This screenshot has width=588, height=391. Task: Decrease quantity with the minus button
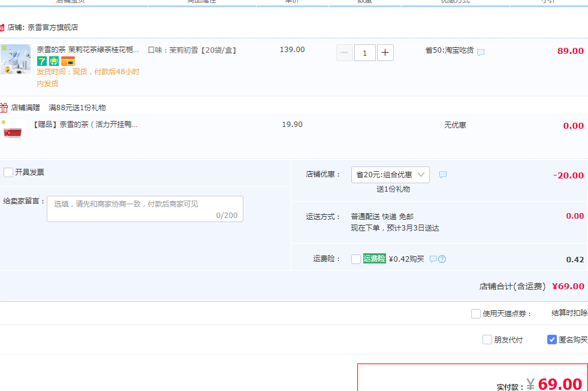(x=345, y=53)
